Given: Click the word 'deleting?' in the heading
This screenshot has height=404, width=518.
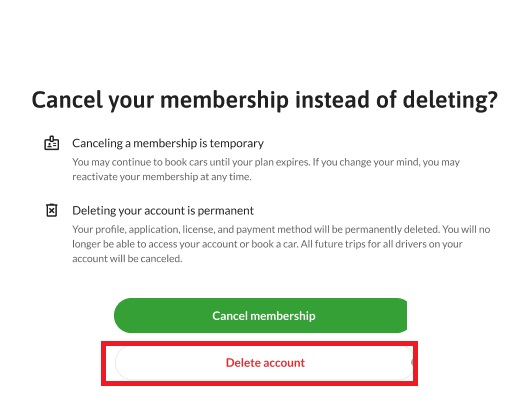Looking at the screenshot, I should pos(450,100).
